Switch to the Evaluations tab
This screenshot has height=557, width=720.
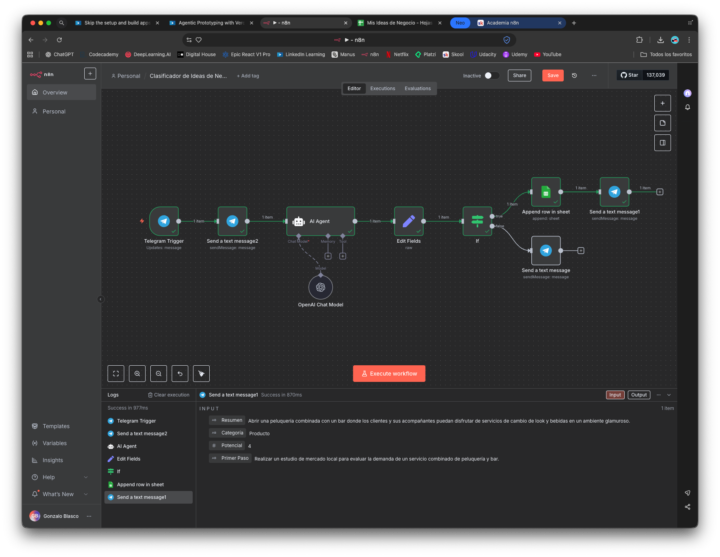(418, 89)
